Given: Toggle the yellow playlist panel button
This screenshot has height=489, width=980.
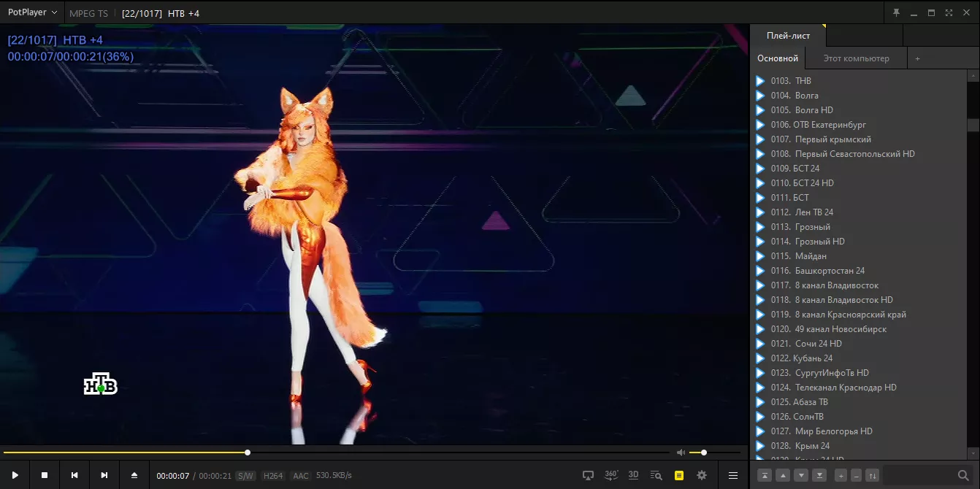Looking at the screenshot, I should [x=679, y=475].
